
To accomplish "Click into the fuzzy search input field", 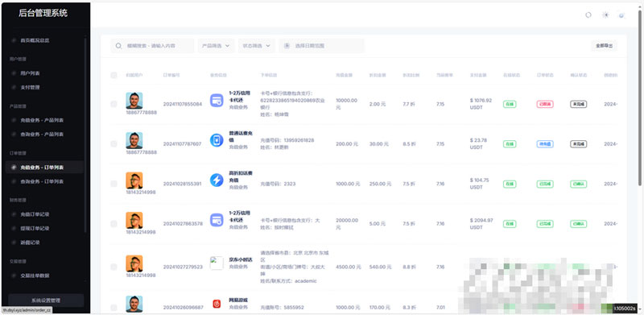I will [x=152, y=46].
